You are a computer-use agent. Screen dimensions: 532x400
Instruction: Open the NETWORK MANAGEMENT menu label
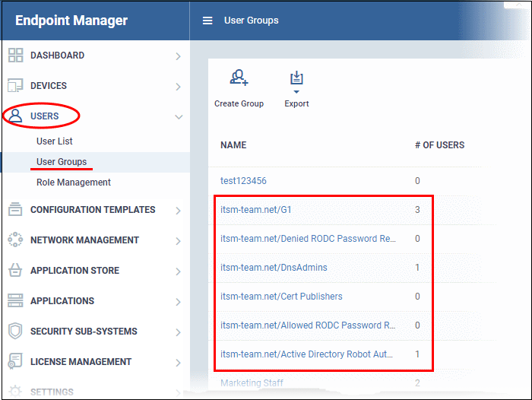pyautogui.click(x=85, y=240)
